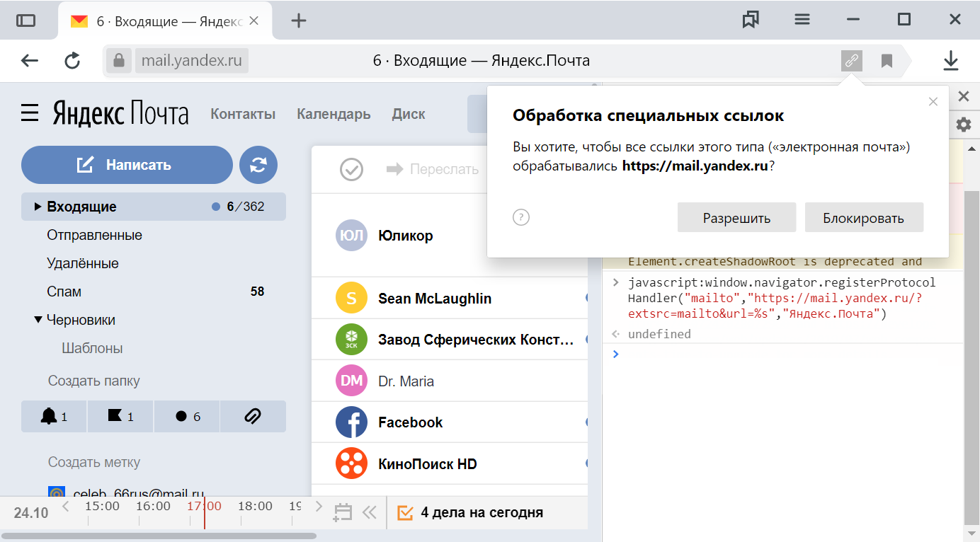980x542 pixels.
Task: Click the Яндекс Почта logo
Action: [120, 113]
